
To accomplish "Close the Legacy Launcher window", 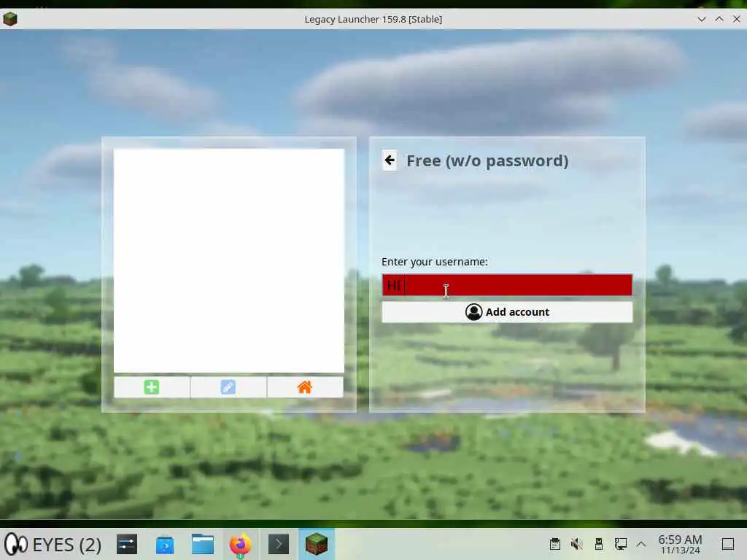I will 737,19.
